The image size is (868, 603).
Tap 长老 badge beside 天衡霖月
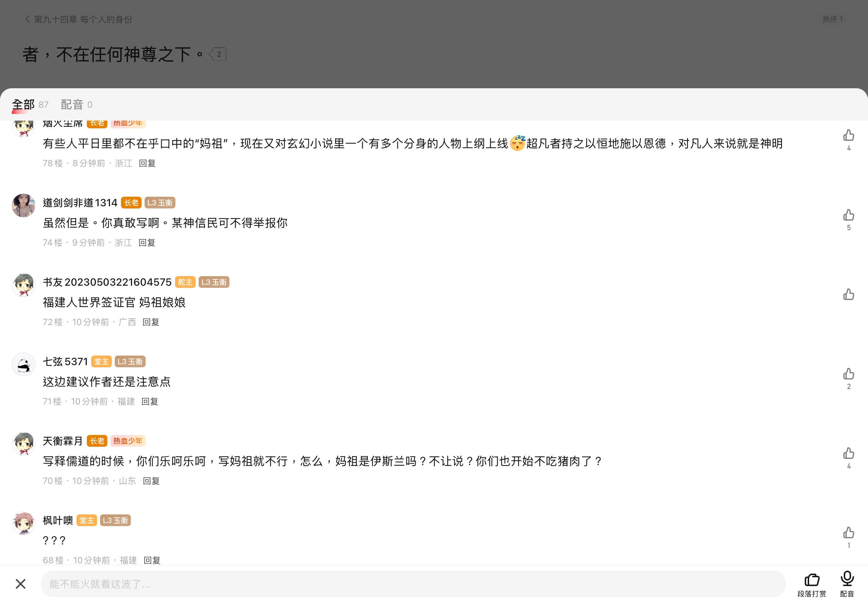click(97, 441)
